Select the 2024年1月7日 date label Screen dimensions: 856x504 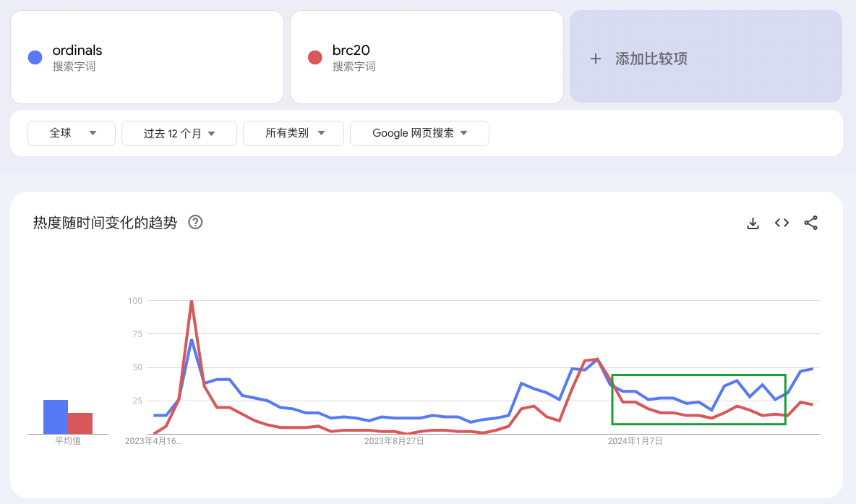635,440
